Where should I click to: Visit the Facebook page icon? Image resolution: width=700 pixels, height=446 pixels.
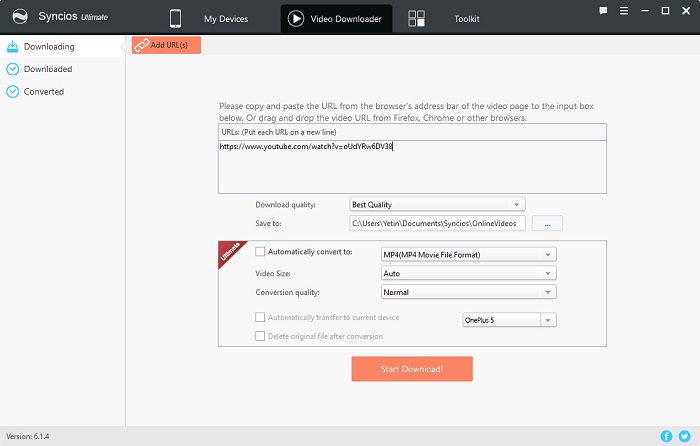pyautogui.click(x=666, y=436)
